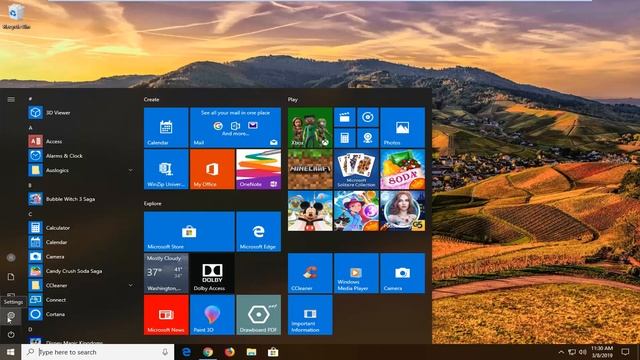Viewport: 640px width, 360px height.
Task: Open the G5 game tile
Action: [402, 211]
